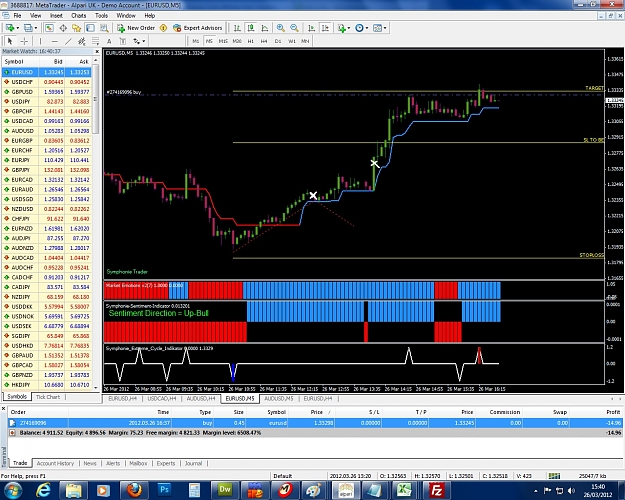
Task: Switch chart to D1 timeframe
Action: (x=278, y=41)
